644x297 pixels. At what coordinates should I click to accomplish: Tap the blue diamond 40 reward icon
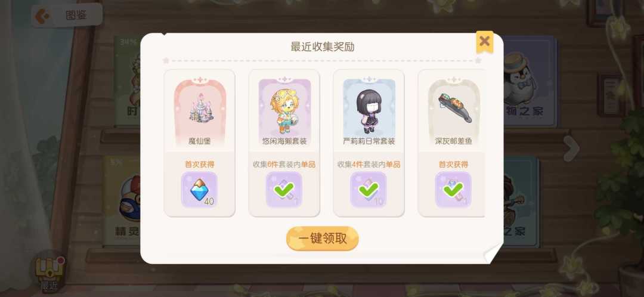[199, 190]
